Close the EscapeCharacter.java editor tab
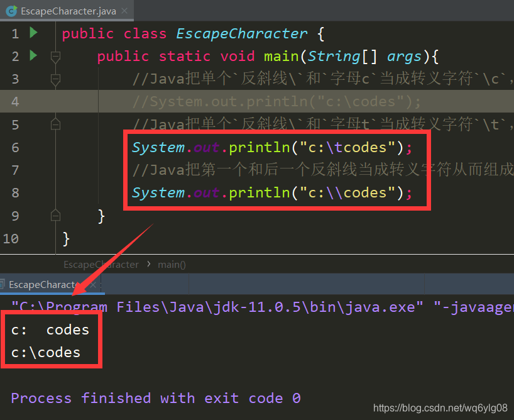Viewport: 514px width, 420px height. 124,11
